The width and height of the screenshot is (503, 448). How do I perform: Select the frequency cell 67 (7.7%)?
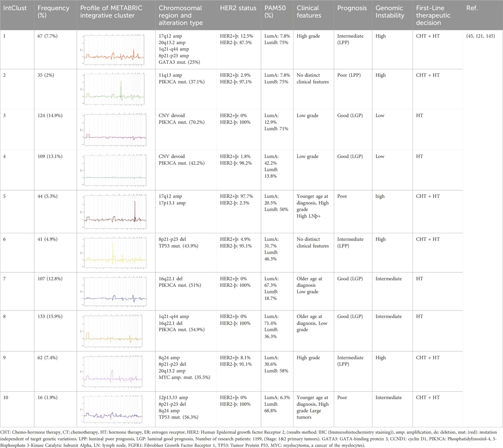pyautogui.click(x=47, y=36)
